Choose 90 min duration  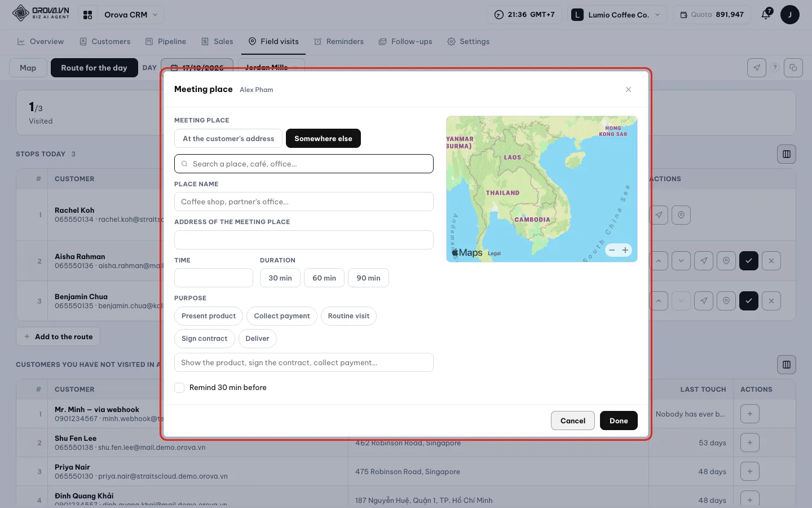[x=368, y=278]
